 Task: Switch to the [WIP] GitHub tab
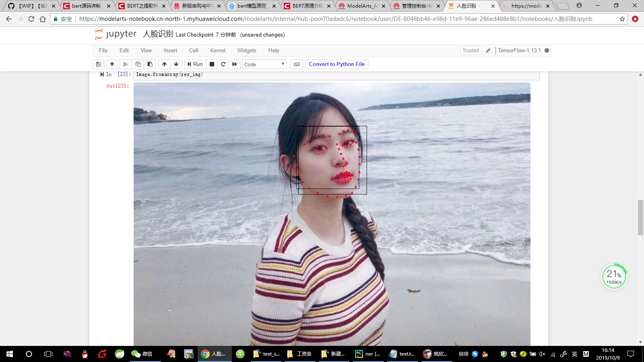click(31, 6)
